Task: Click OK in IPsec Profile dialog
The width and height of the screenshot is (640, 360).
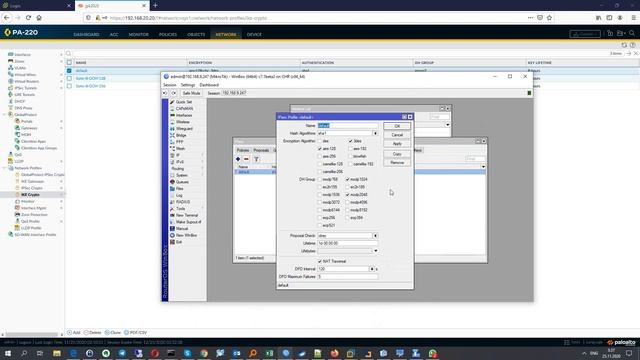Action: pyautogui.click(x=397, y=126)
